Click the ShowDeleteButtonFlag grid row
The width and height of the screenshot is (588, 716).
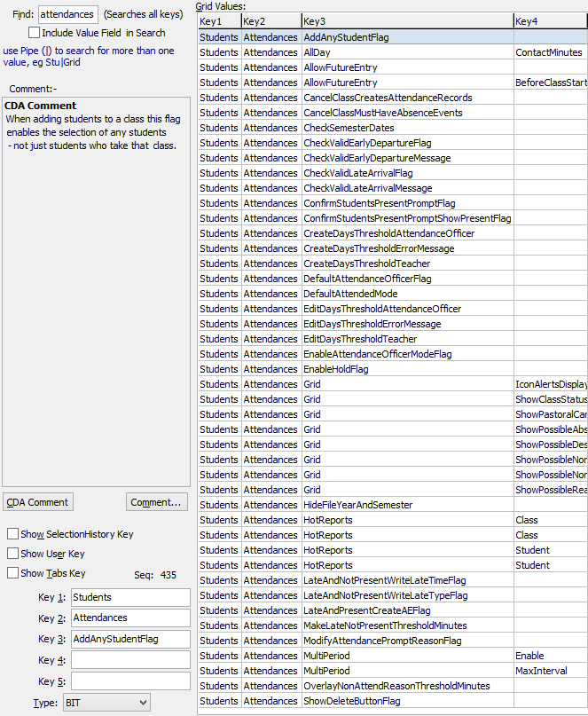pyautogui.click(x=351, y=701)
